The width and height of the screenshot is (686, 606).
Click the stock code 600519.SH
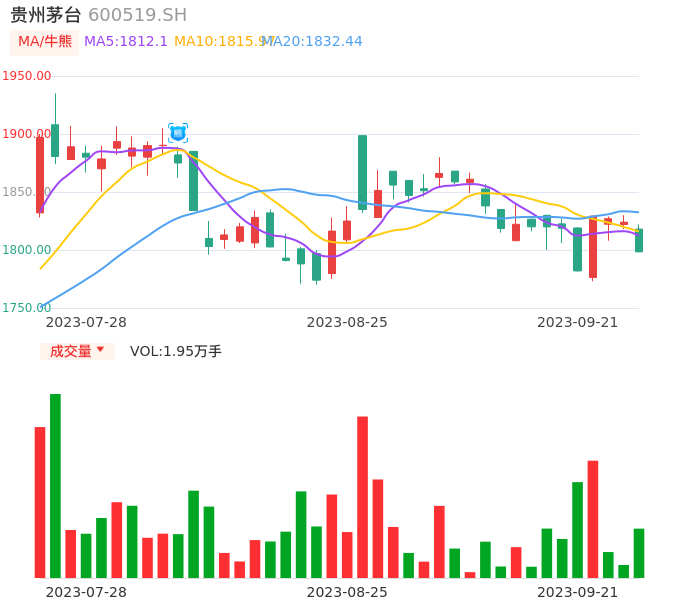pos(137,15)
